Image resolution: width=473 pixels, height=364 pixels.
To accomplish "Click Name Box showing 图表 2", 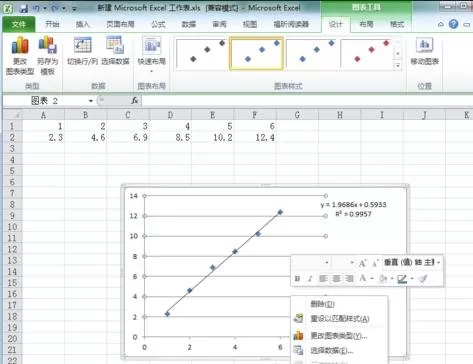I will click(45, 101).
